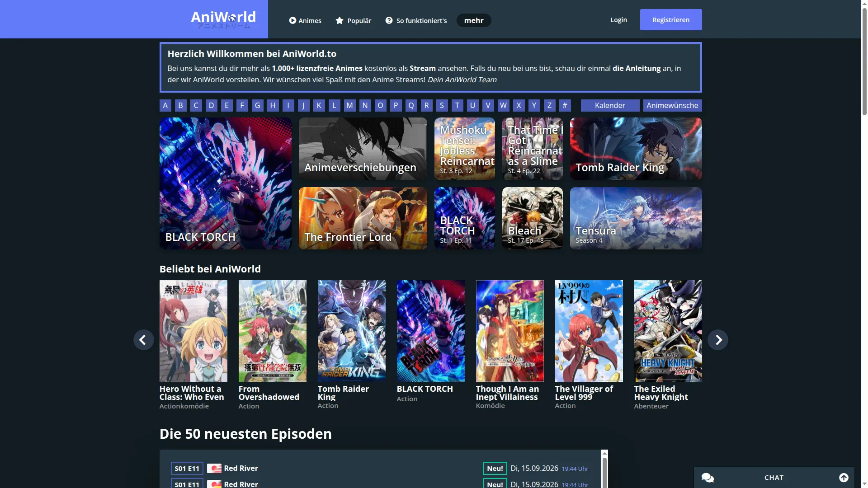Select letter Y anime filter
868x488 pixels.
pos(534,105)
